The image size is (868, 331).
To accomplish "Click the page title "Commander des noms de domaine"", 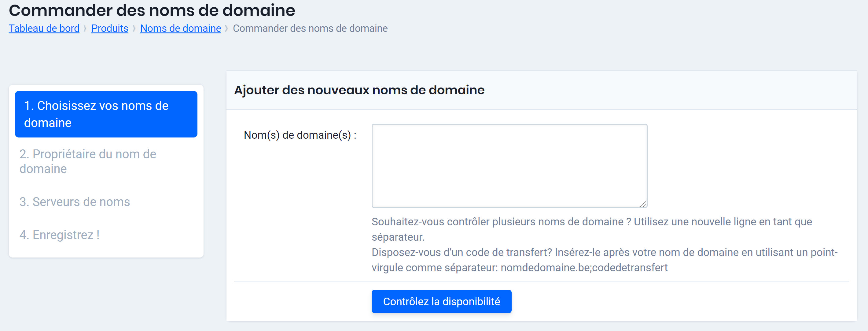I will pyautogui.click(x=152, y=10).
